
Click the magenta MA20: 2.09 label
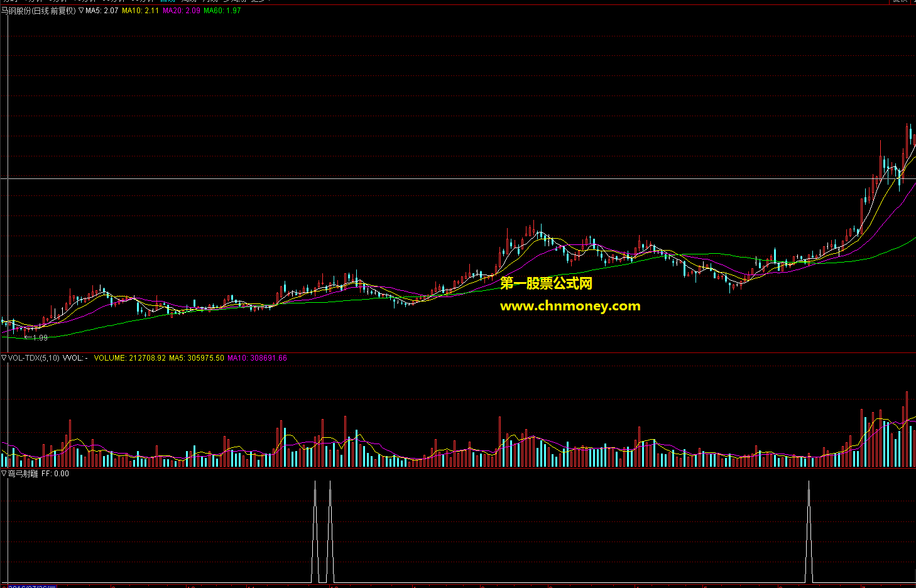point(181,11)
